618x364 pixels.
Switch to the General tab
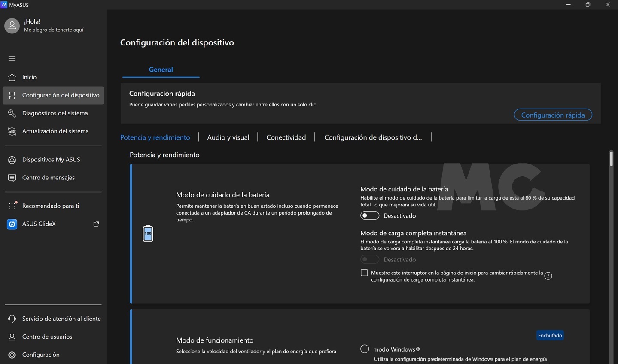click(x=161, y=70)
